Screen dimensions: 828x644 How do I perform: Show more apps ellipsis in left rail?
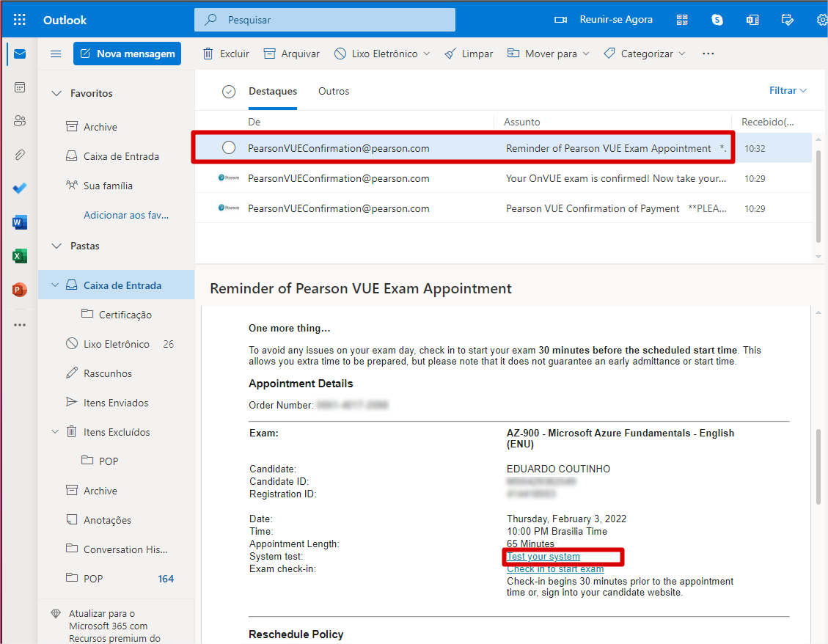(20, 325)
